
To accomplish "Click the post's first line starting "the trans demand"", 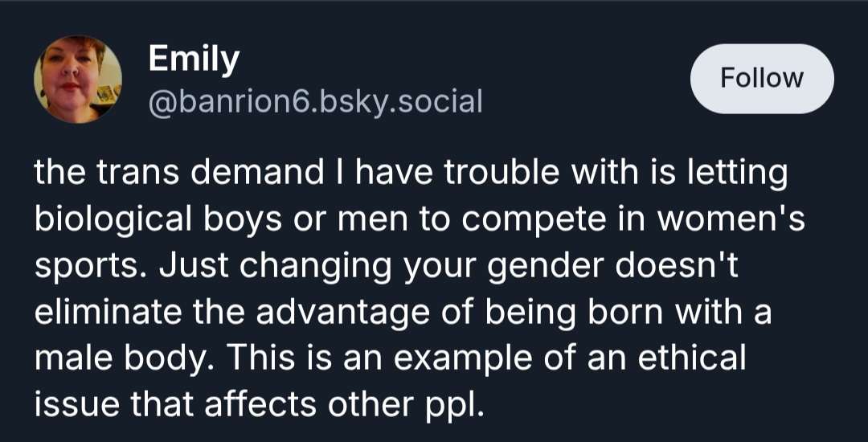I will coord(410,174).
